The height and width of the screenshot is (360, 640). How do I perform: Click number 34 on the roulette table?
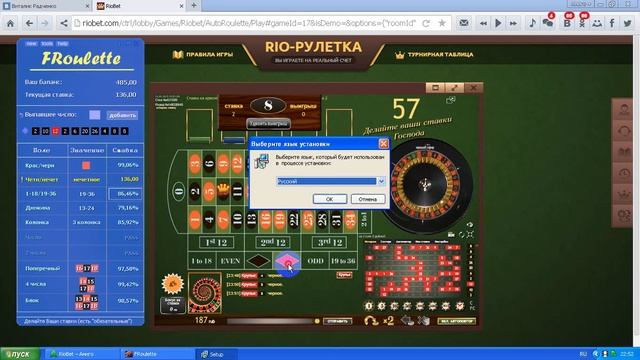pos(350,219)
